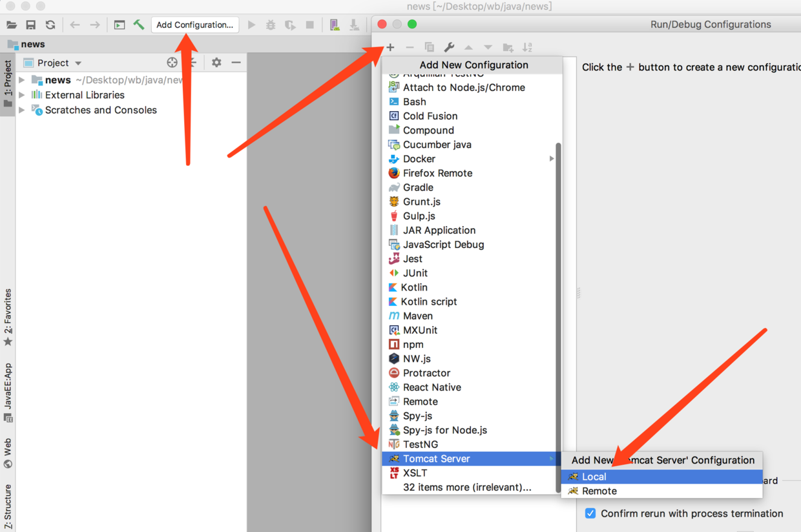
Task: Select Scratches and Consoles in project tree
Action: (101, 110)
